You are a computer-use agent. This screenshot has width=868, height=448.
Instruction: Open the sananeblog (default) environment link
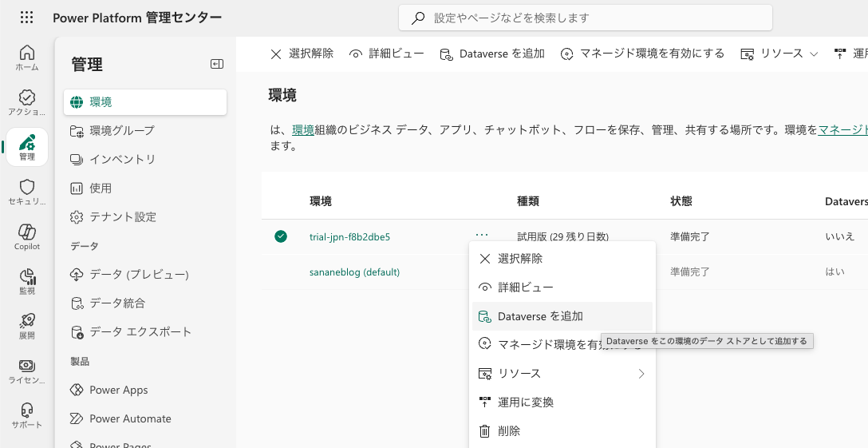tap(354, 272)
